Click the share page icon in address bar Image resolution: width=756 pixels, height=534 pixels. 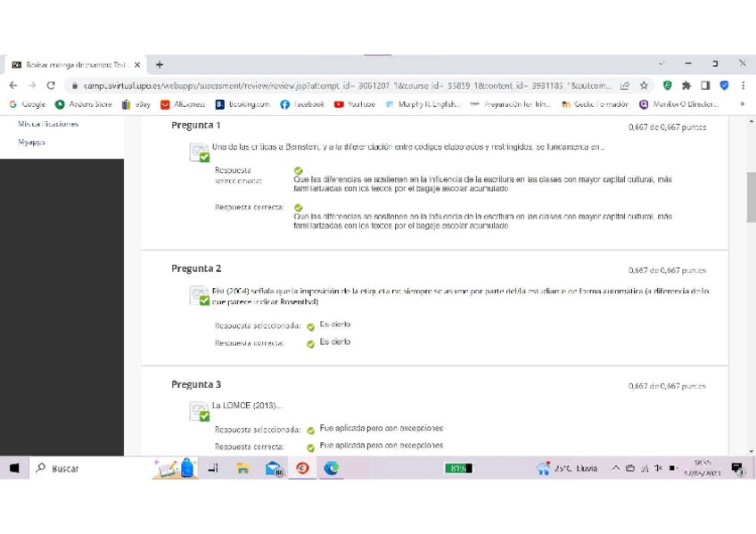click(x=625, y=86)
